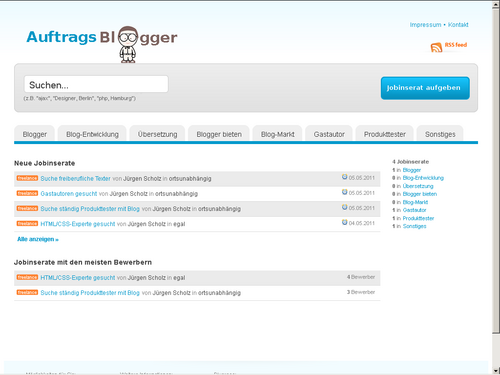Click the clock icon beside Suche freiberufliche Texter date
This screenshot has width=500, height=375.
click(344, 177)
